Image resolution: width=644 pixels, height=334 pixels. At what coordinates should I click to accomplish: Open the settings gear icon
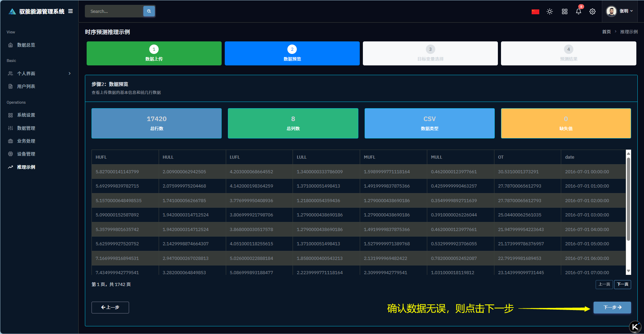pos(593,11)
